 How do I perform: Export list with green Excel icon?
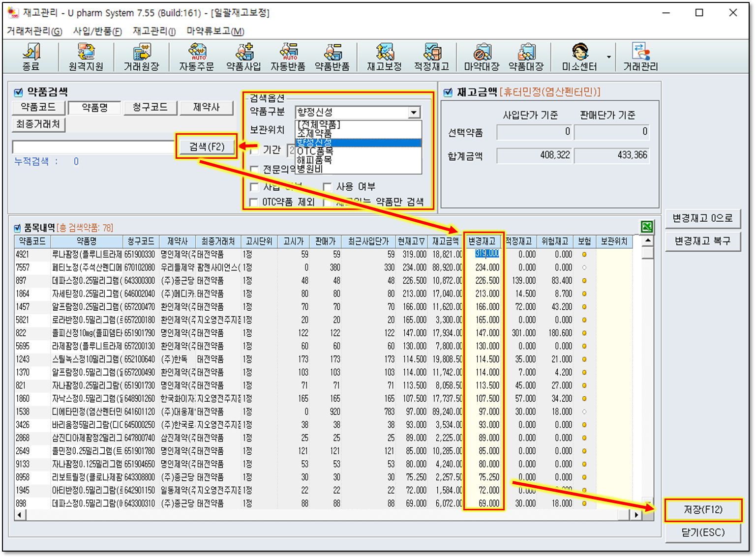pos(647,227)
